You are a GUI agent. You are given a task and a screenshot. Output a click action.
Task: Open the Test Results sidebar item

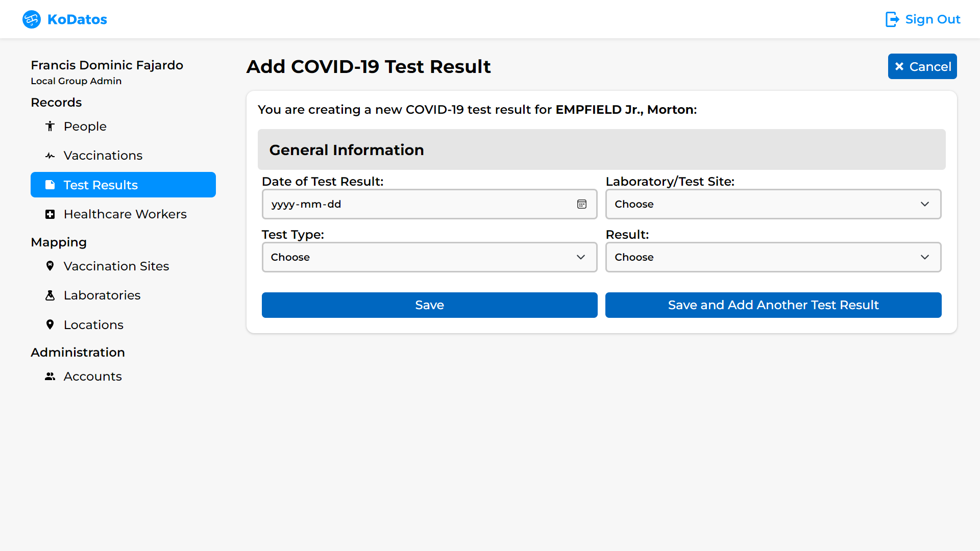click(123, 185)
